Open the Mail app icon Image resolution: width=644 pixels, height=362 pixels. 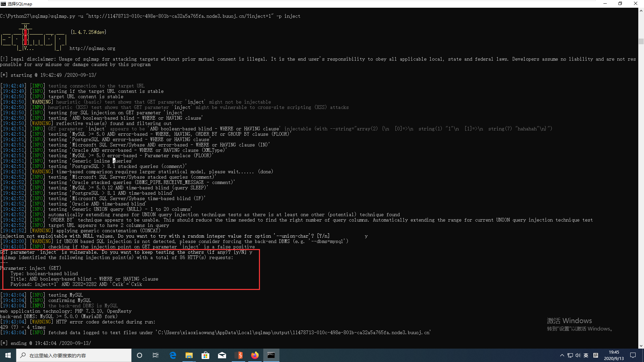[x=222, y=355]
